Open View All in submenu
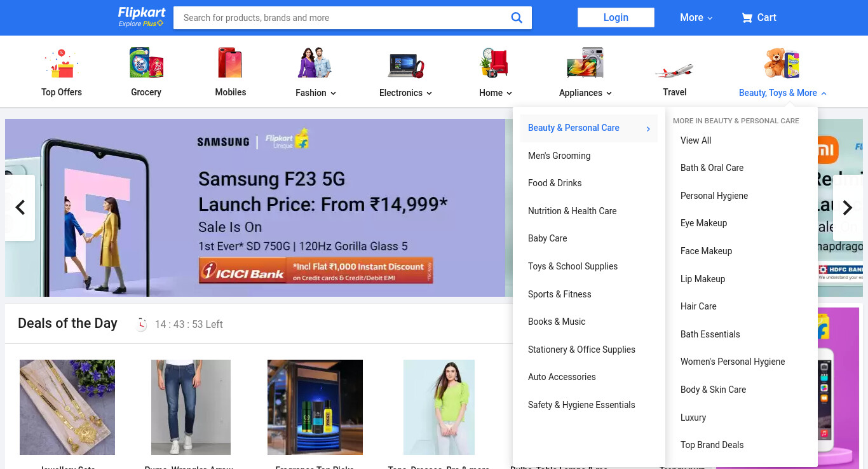The height and width of the screenshot is (469, 868). [696, 140]
